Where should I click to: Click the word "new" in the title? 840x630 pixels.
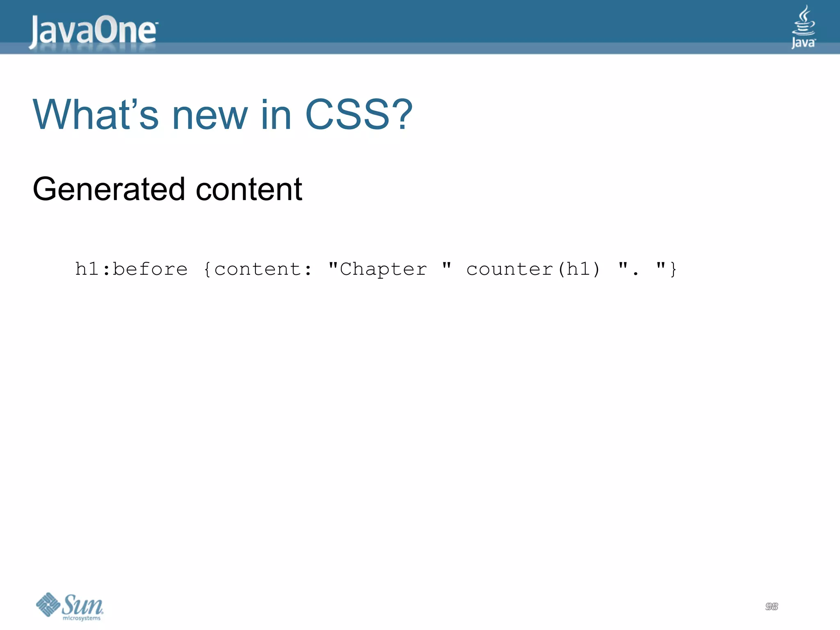(210, 116)
